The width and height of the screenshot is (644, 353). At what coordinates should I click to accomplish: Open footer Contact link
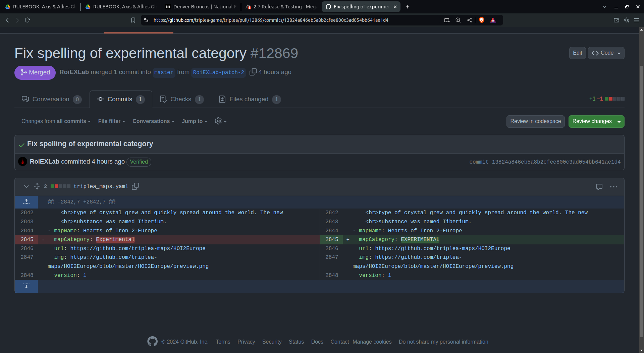[x=340, y=342]
